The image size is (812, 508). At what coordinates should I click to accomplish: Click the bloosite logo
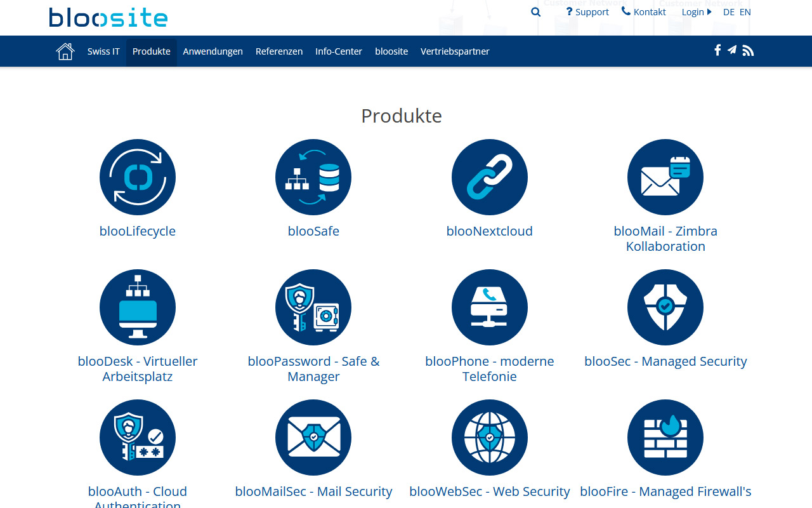108,17
